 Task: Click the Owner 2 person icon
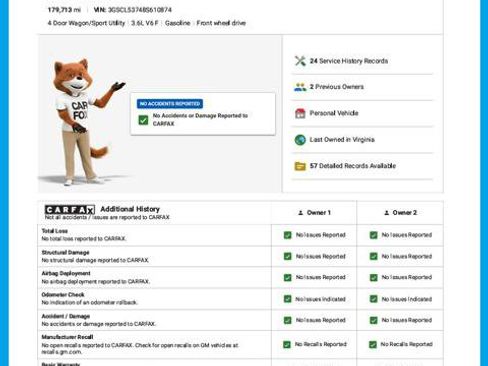(386, 213)
